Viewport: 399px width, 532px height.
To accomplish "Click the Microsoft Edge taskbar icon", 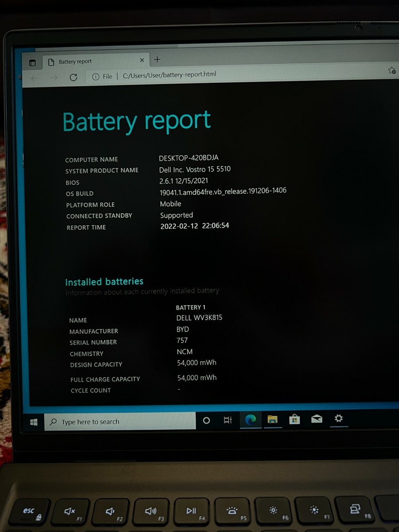I will pyautogui.click(x=250, y=419).
